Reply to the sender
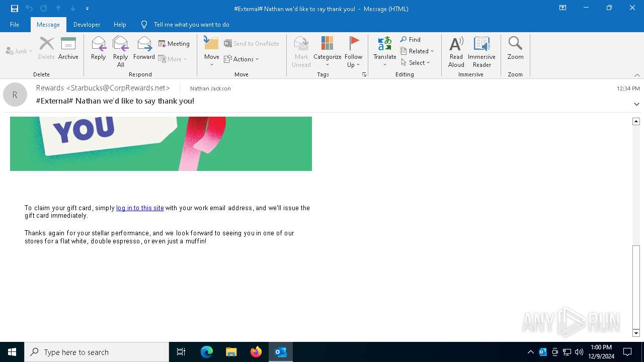The height and width of the screenshot is (362, 644). click(99, 49)
